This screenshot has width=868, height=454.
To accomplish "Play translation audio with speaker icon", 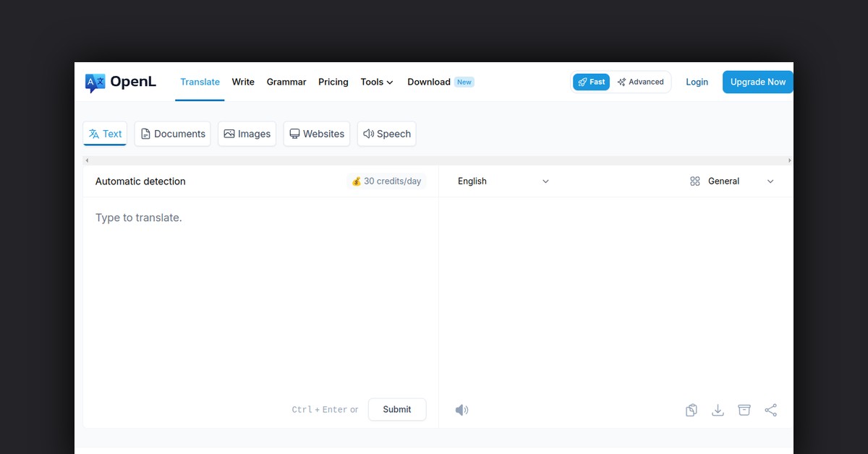I will pyautogui.click(x=461, y=410).
